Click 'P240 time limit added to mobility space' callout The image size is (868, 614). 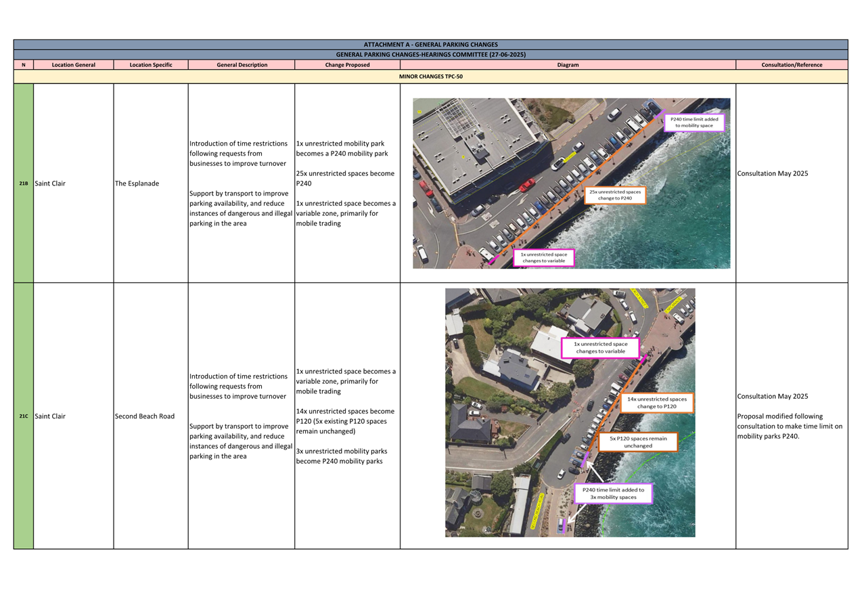tap(694, 123)
